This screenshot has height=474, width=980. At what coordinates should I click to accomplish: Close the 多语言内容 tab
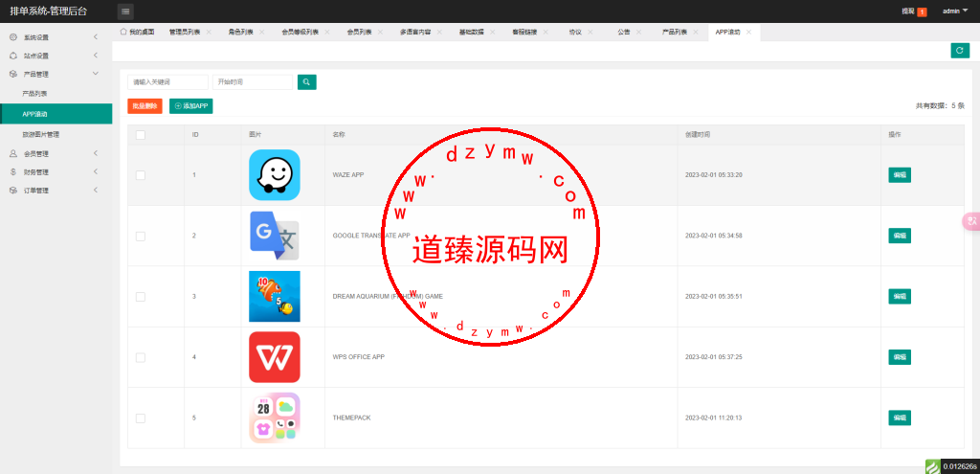[439, 32]
